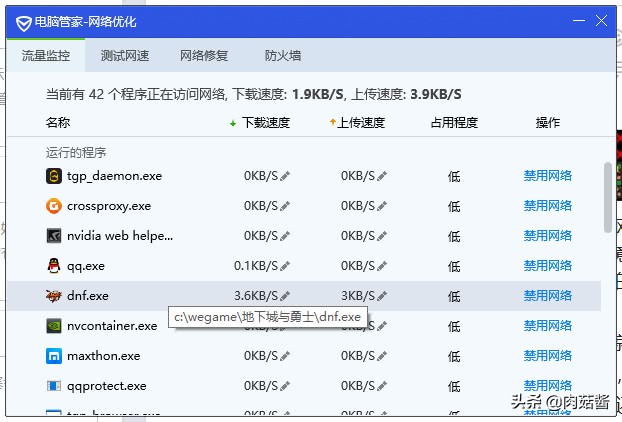
Task: Close the 电脑管家-网络优化 window
Action: [601, 21]
